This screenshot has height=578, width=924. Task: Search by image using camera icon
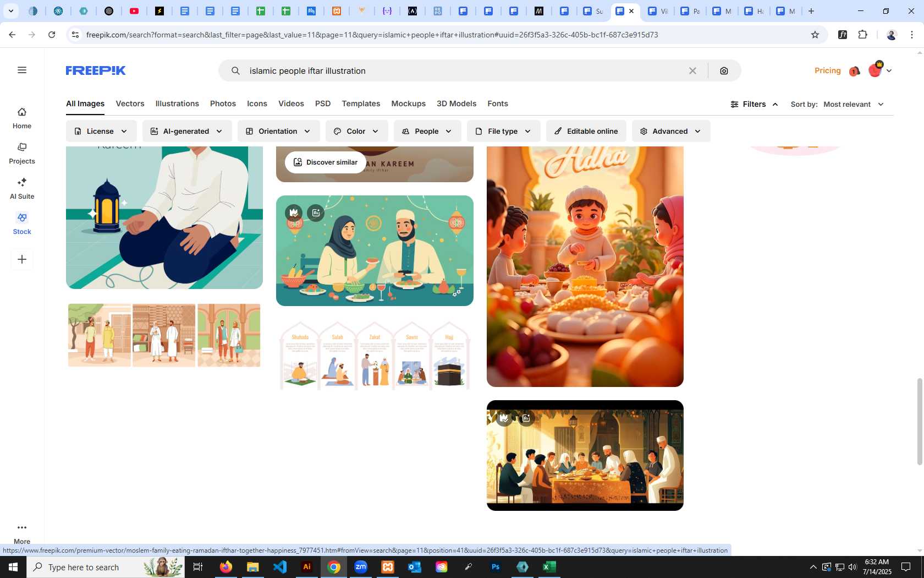tap(724, 70)
